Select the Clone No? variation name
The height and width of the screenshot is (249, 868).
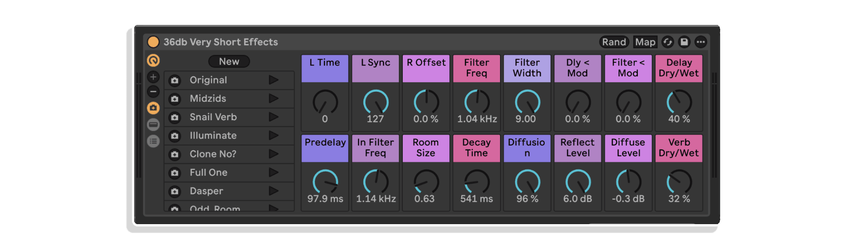pos(213,154)
